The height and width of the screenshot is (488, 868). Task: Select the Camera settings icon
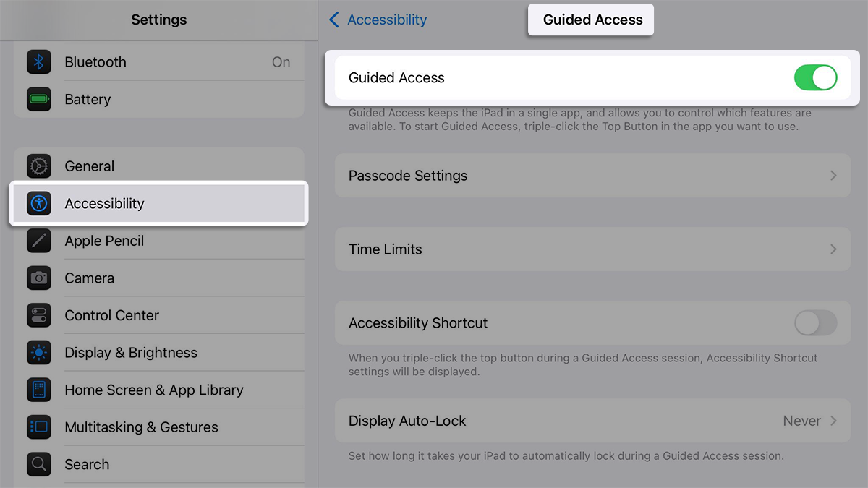click(x=39, y=278)
